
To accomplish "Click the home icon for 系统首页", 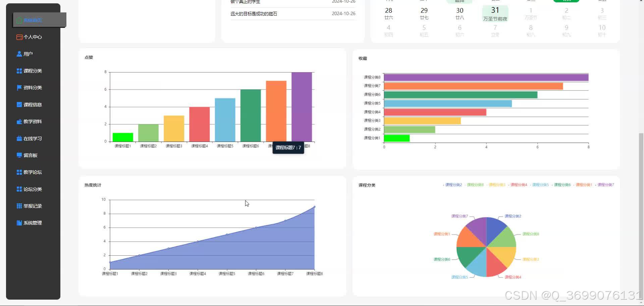I will click(x=19, y=20).
